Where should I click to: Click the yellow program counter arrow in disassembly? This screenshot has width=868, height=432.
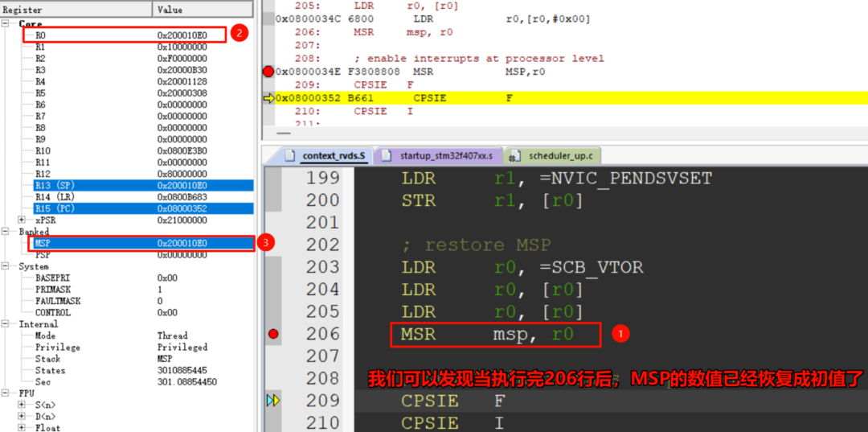tap(268, 98)
